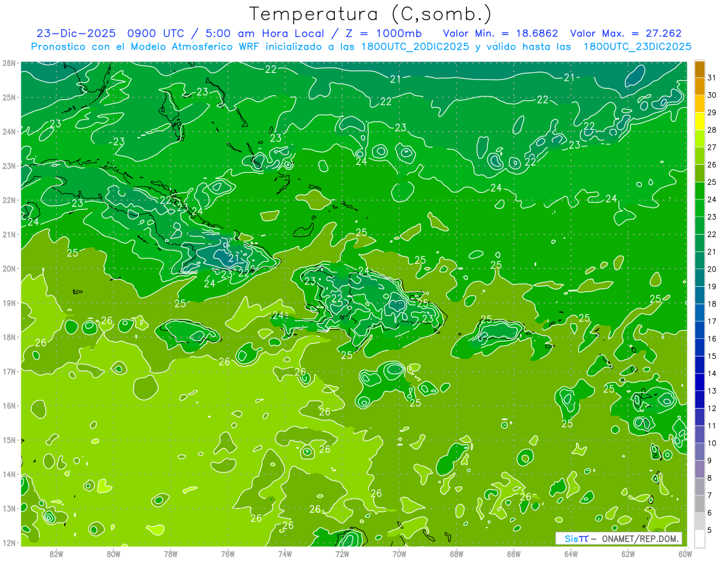Click the '17N' latitude label
This screenshot has height=562, width=728.
(x=8, y=371)
